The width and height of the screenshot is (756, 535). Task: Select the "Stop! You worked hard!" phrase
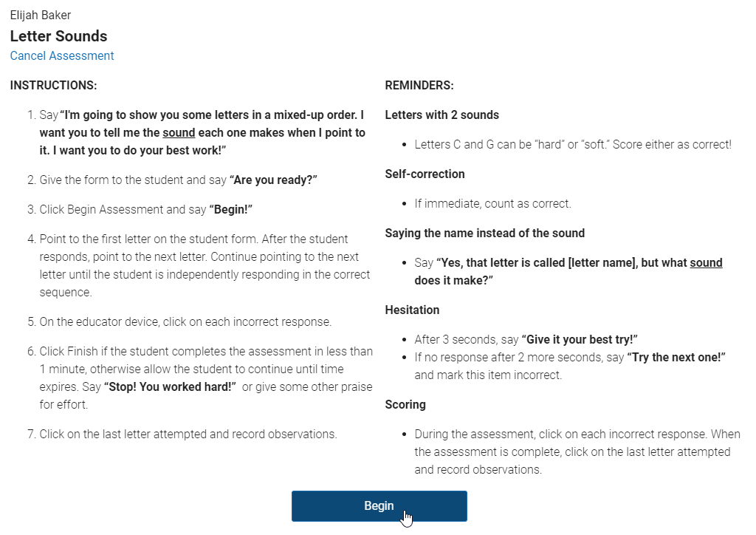(170, 387)
